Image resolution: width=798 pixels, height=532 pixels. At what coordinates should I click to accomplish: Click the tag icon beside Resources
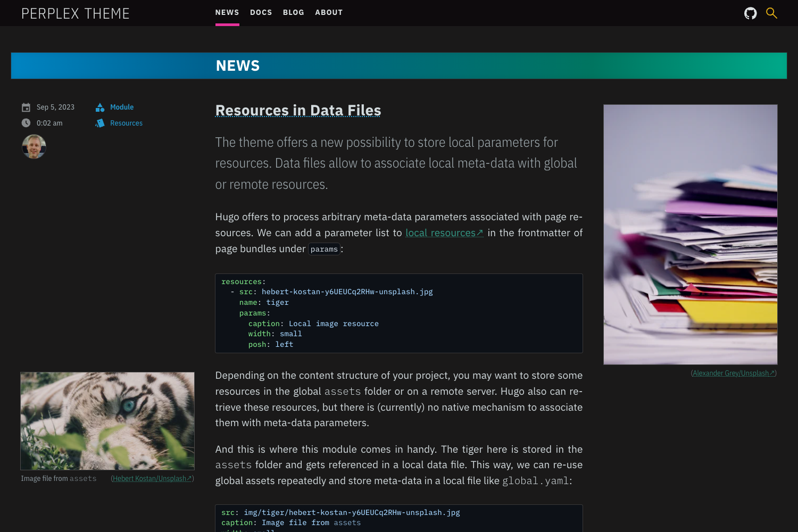(x=99, y=123)
